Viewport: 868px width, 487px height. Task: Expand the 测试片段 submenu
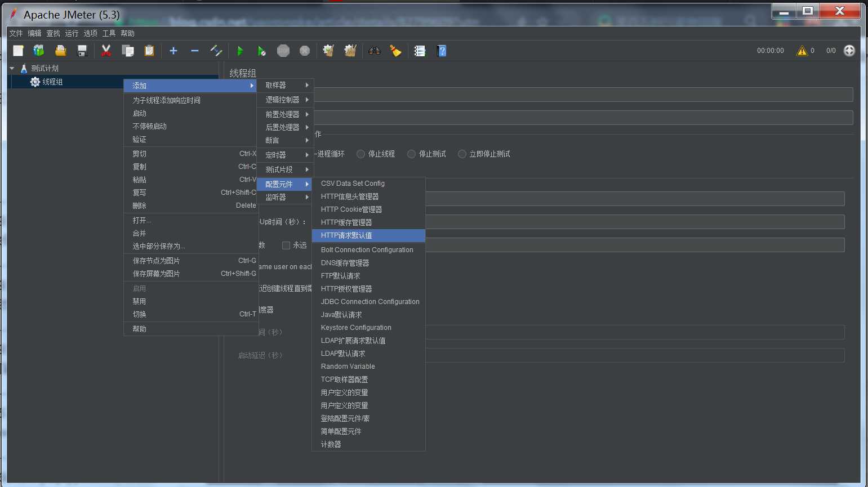[285, 169]
